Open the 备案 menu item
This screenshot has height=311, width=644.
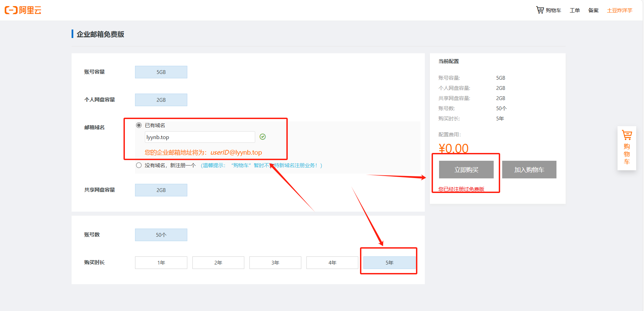593,11
